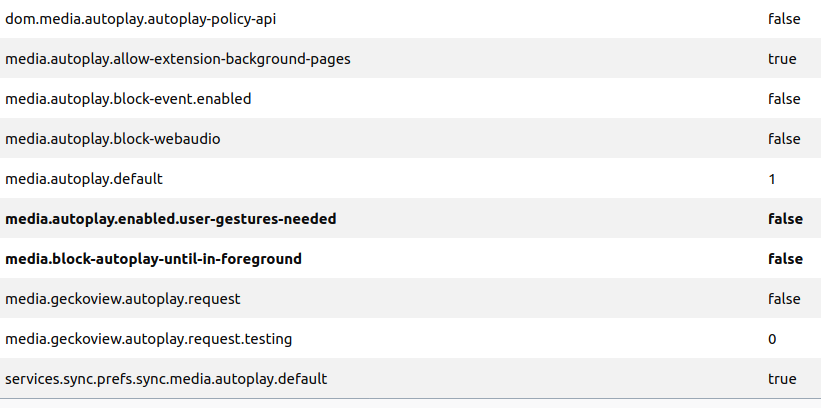Image resolution: width=821 pixels, height=408 pixels.
Task: Click true value of services.sync.prefs.sync.media.autoplay.default
Action: [782, 379]
